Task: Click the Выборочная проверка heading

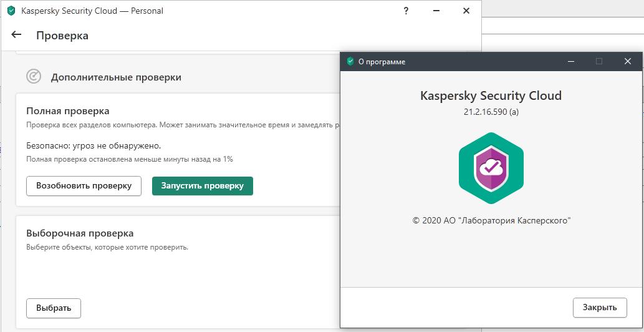Action: [80, 233]
